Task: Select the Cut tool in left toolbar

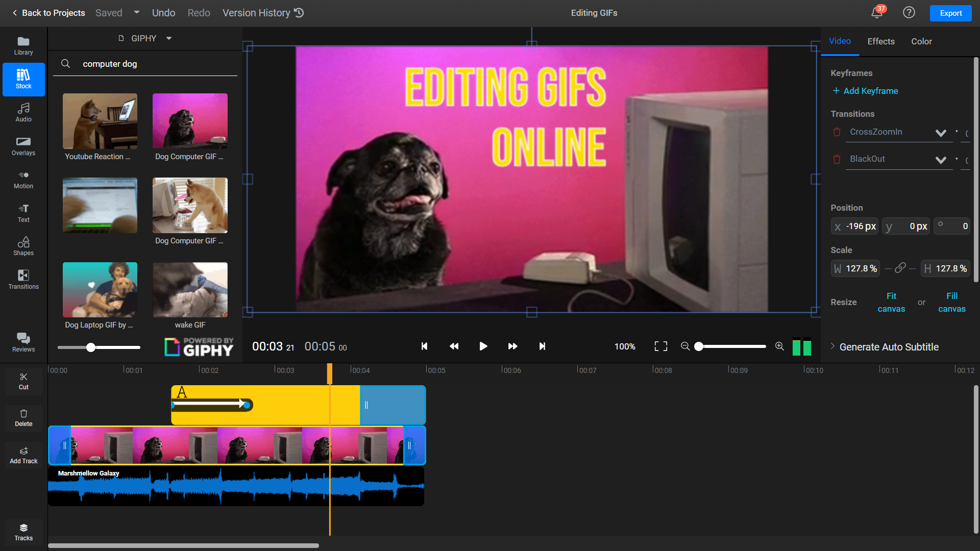Action: 23,381
